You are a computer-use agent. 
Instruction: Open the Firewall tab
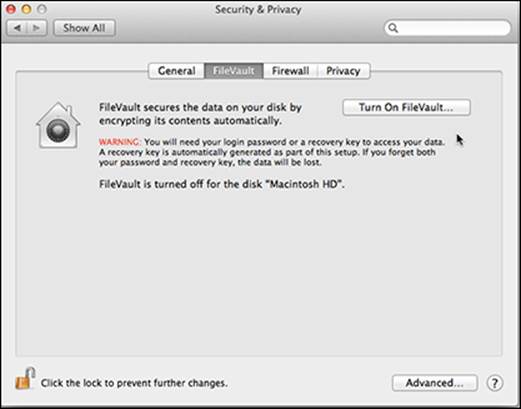[x=290, y=71]
